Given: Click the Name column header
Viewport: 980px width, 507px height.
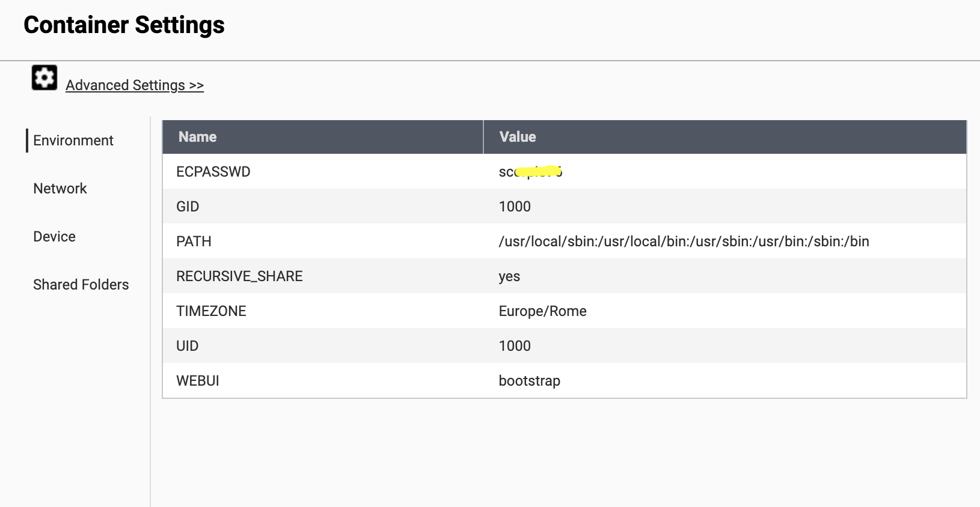Looking at the screenshot, I should coord(197,137).
